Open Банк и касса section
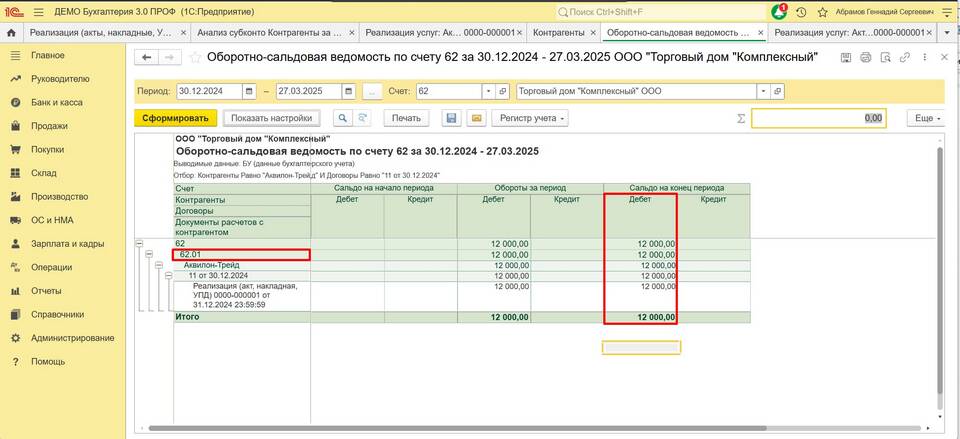 click(x=56, y=102)
